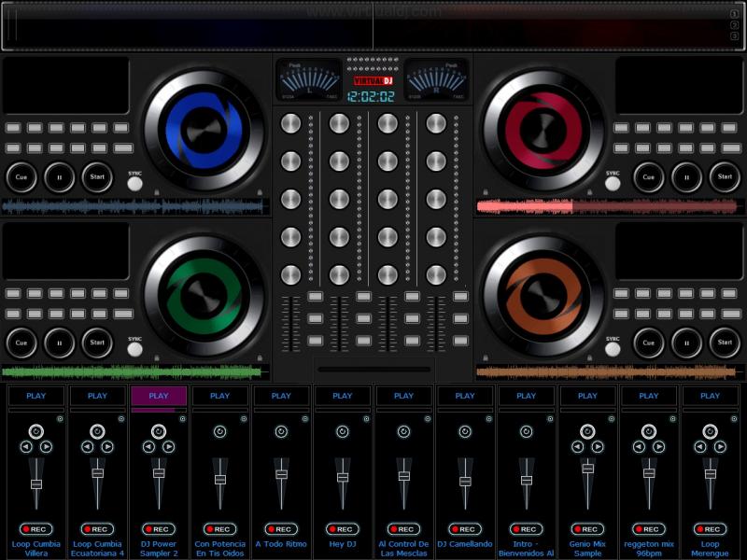This screenshot has height=560, width=747.
Task: Click Start on the green deck
Action: click(97, 343)
